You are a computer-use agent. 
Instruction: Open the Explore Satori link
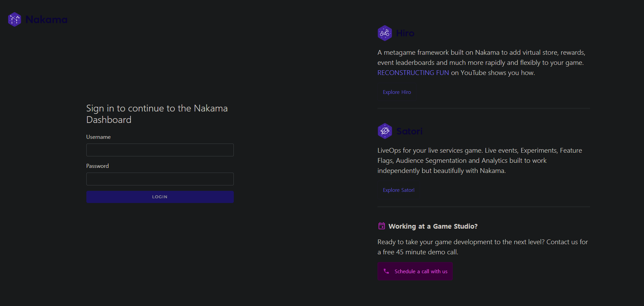click(x=399, y=190)
